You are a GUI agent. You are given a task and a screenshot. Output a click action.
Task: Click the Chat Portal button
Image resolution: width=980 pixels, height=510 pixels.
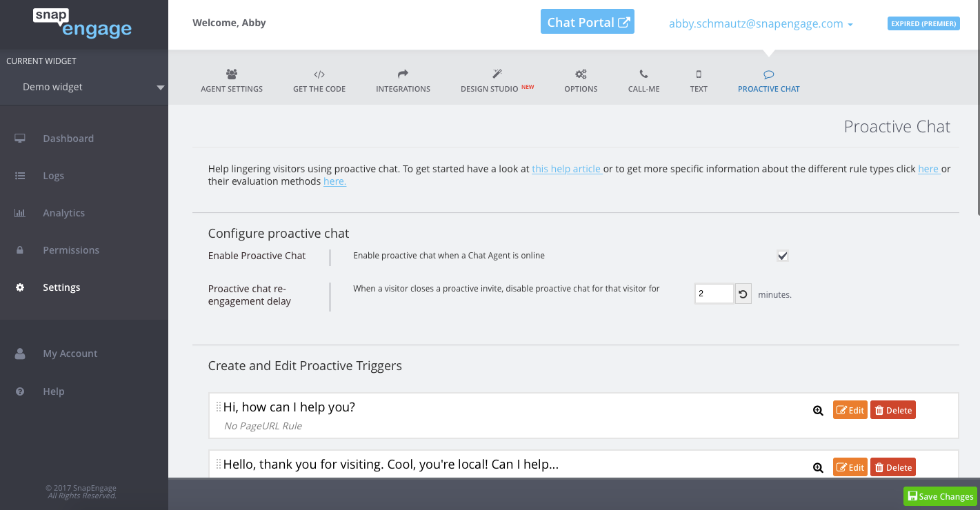(588, 22)
